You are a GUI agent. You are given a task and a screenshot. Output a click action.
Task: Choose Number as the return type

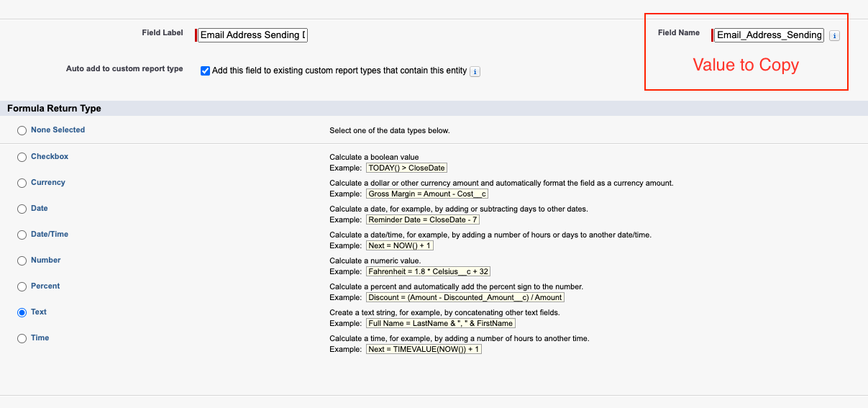click(x=22, y=261)
